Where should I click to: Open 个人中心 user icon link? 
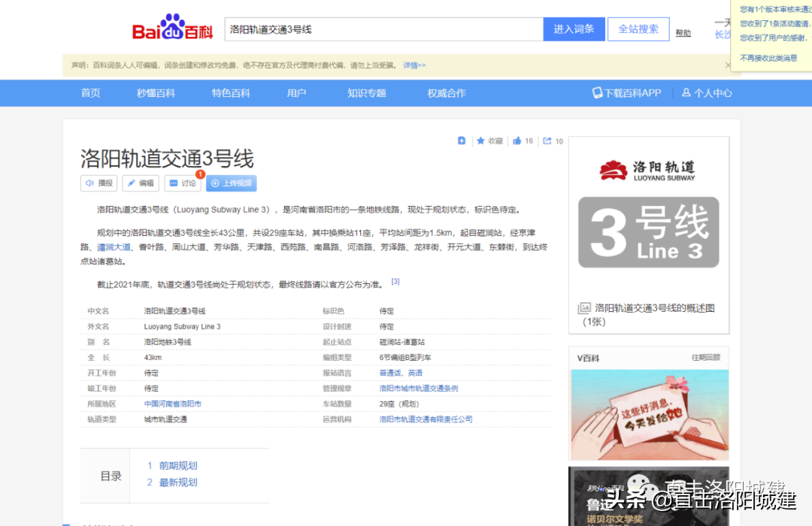pos(707,93)
